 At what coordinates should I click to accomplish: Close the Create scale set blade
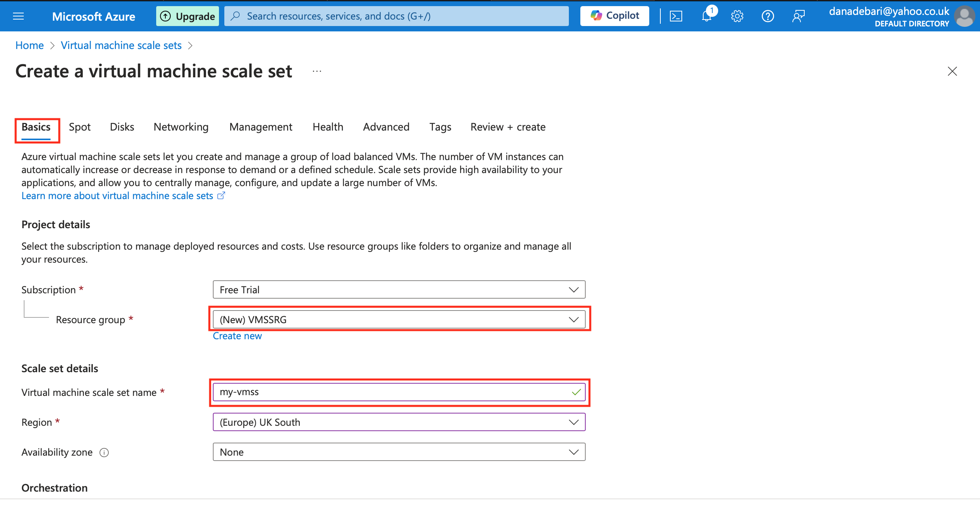952,71
